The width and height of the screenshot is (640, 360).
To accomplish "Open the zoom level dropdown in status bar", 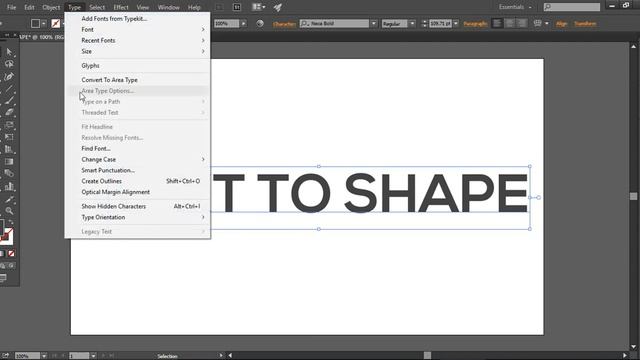I will click(44, 356).
